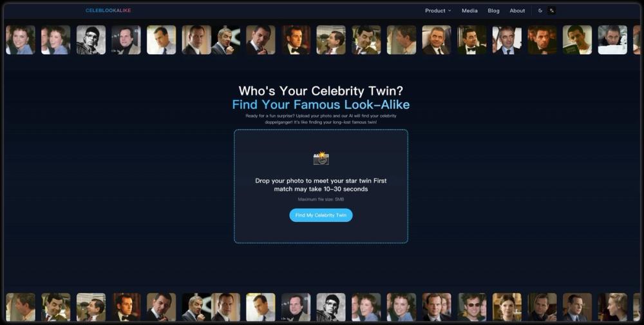
Task: Click the dashed photo drop zone
Action: [321, 186]
